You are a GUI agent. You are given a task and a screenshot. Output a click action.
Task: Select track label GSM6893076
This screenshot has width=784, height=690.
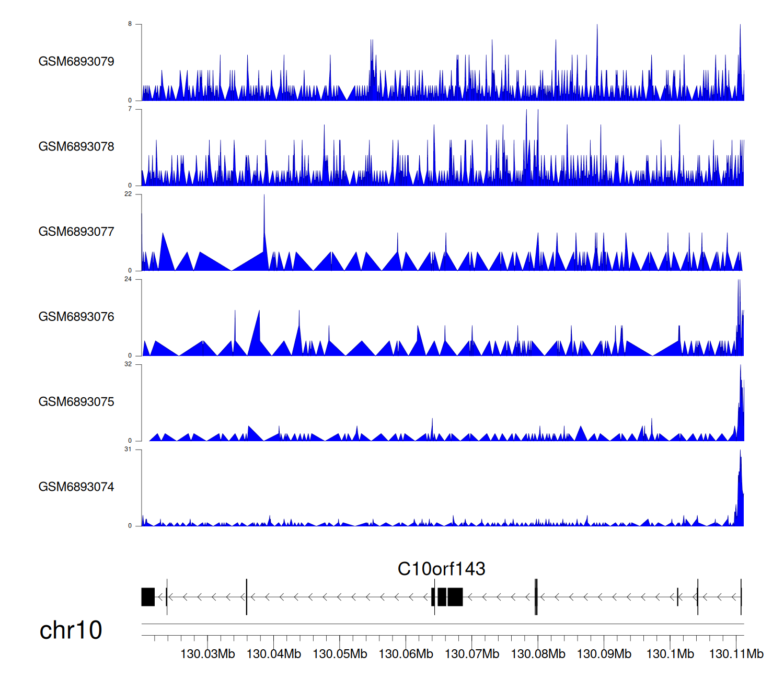click(x=76, y=317)
